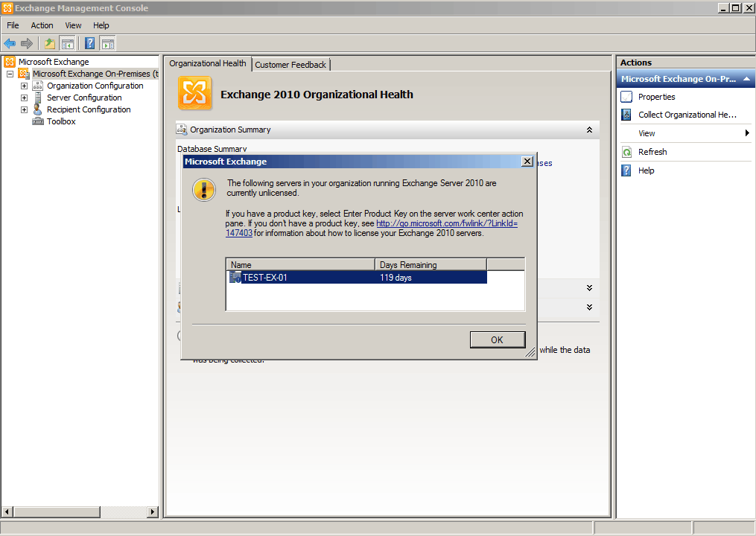The width and height of the screenshot is (756, 536).
Task: Click the Collect Organizational Health icon
Action: click(626, 115)
